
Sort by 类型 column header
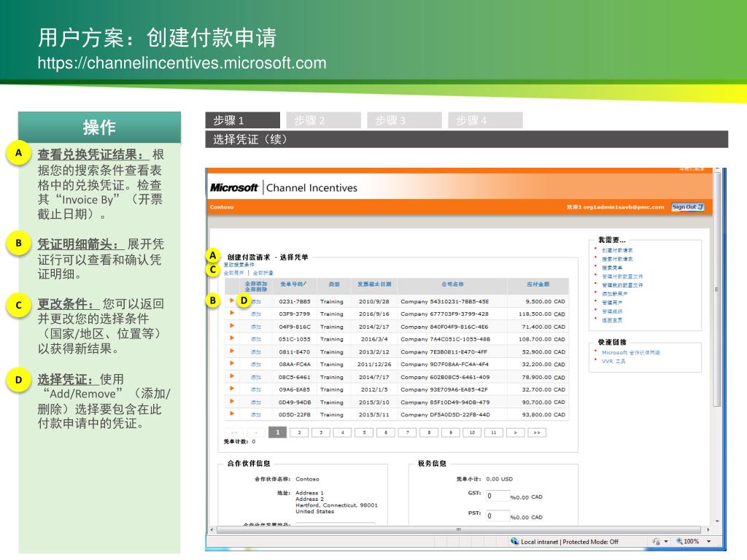coord(334,284)
